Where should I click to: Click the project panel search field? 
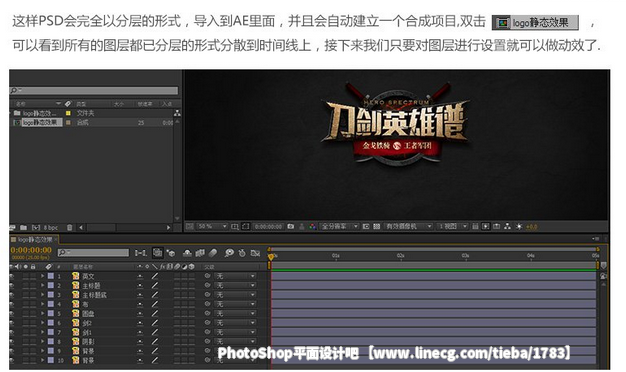(94, 91)
